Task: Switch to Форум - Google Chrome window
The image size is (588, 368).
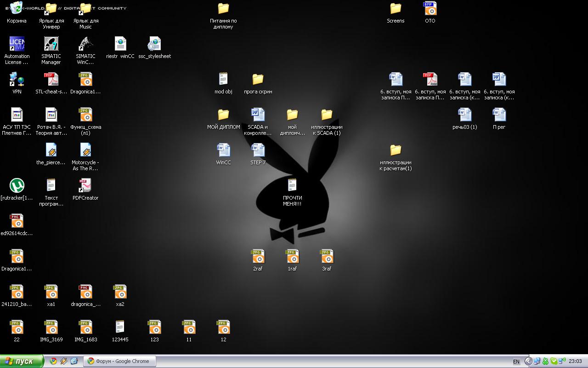Action: point(119,361)
